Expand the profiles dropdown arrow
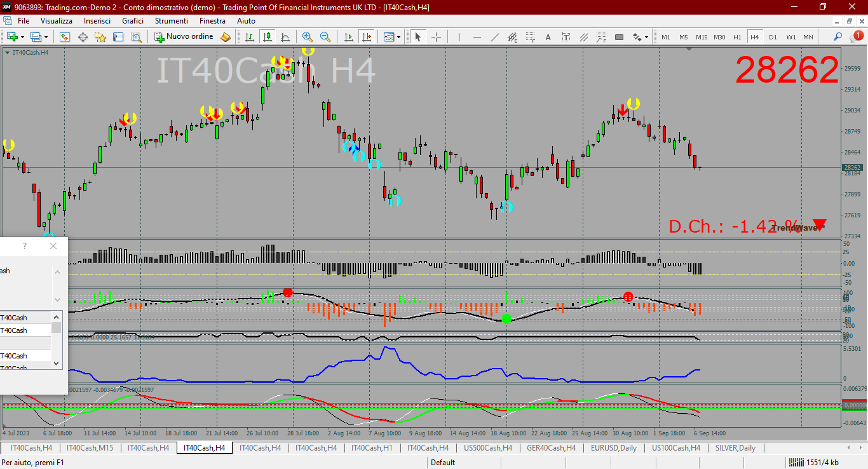The image size is (868, 469). (44, 37)
